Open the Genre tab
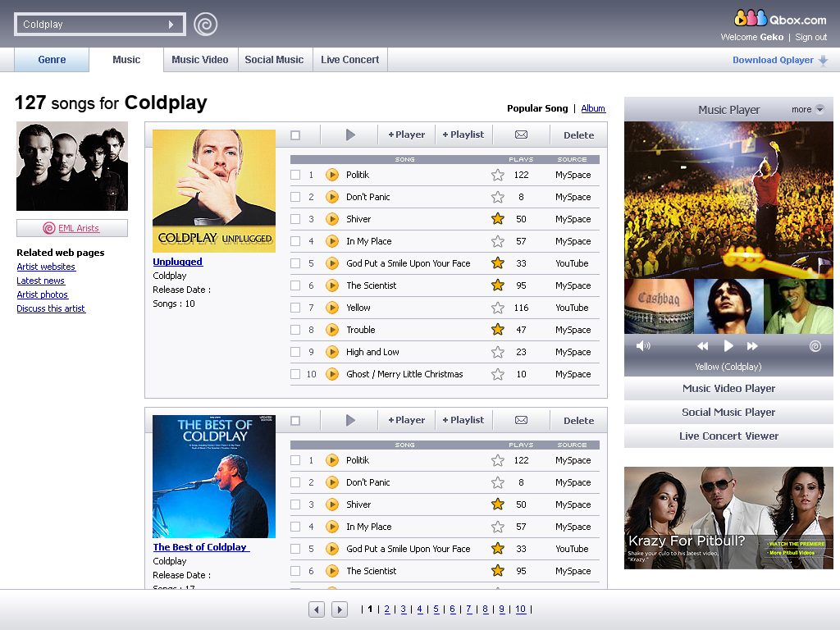 point(52,59)
